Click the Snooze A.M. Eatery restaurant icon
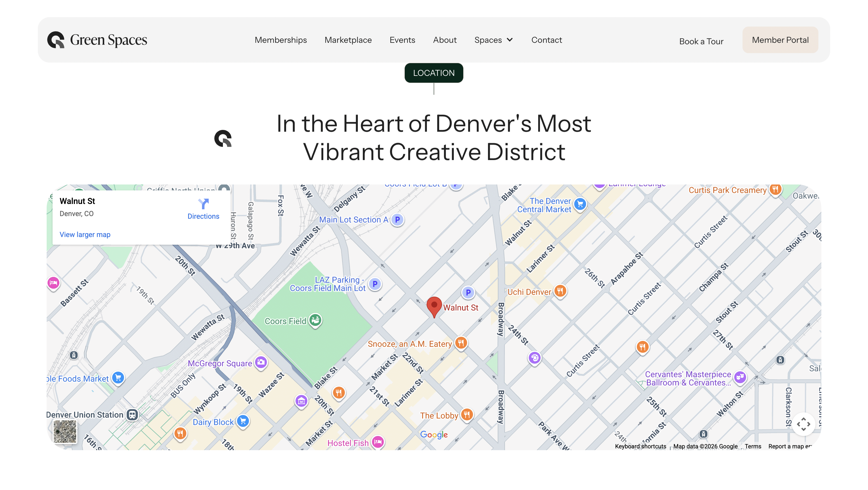This screenshot has height=490, width=868. tap(461, 343)
